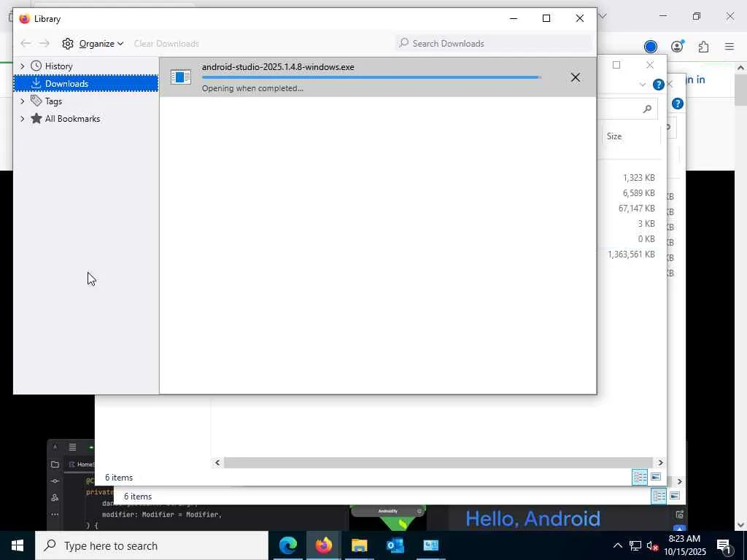747x560 pixels.
Task: Click the 1,323 KB size cell
Action: (x=638, y=178)
